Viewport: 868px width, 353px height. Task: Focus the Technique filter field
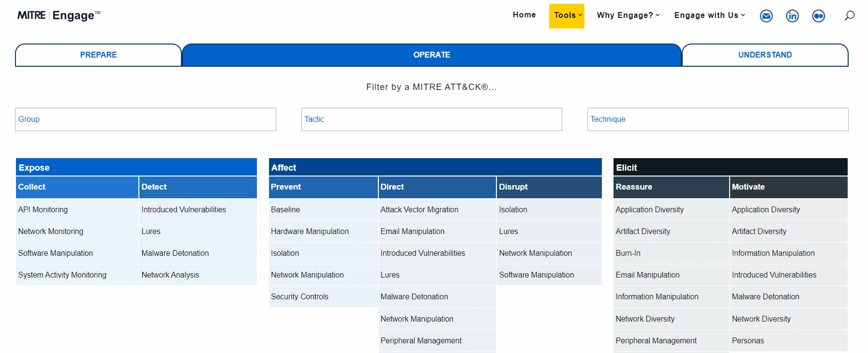718,119
